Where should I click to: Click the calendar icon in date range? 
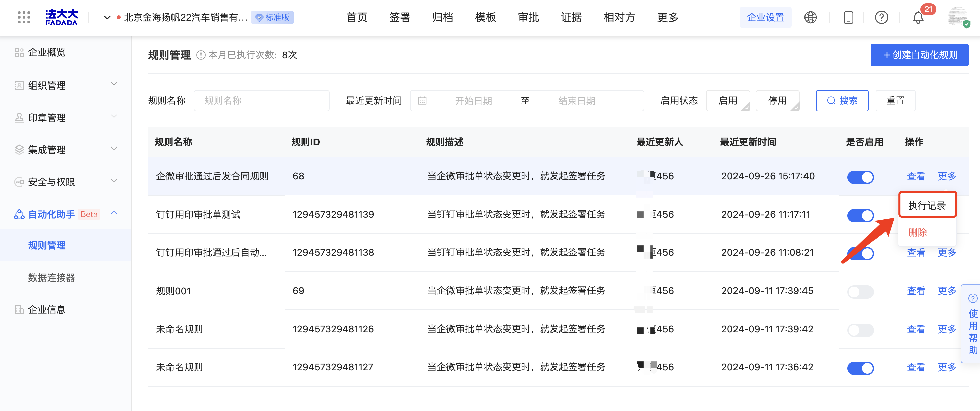(x=422, y=101)
